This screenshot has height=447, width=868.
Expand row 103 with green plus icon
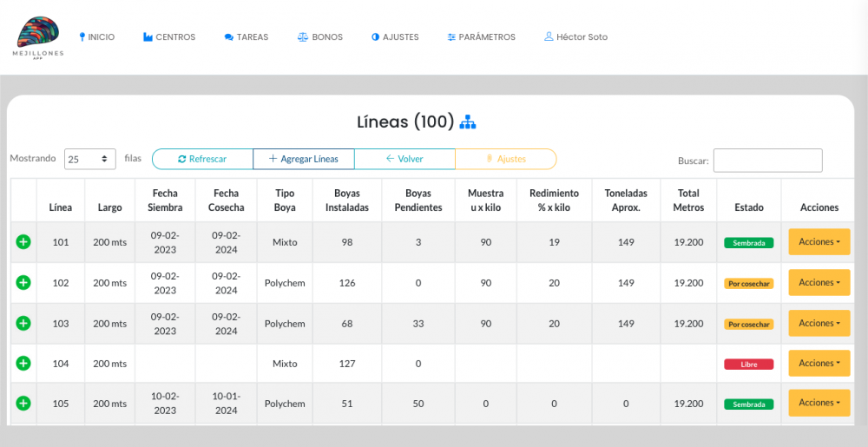tap(23, 323)
